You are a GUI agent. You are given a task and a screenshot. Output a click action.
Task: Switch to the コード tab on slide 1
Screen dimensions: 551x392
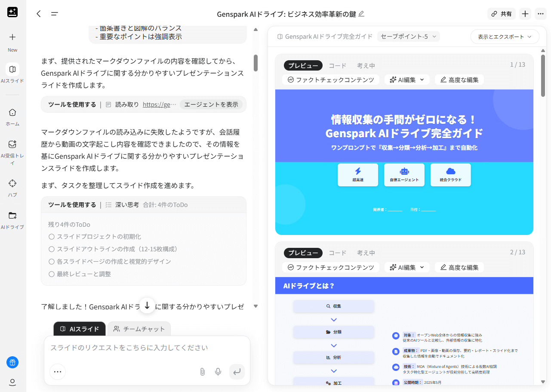pos(337,66)
